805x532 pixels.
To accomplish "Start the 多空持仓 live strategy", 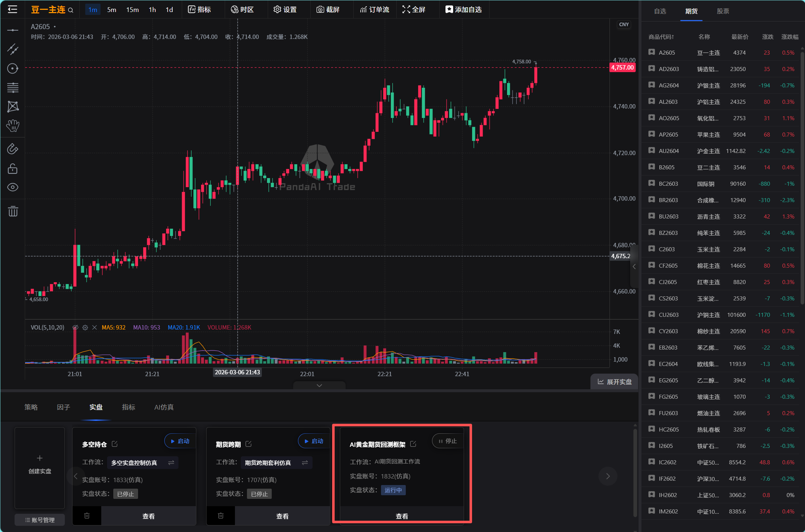I will coord(180,441).
